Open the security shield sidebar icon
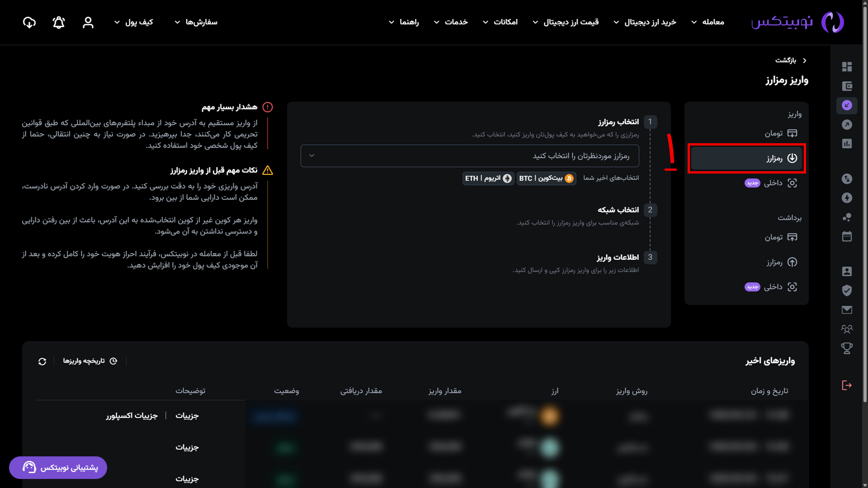 click(x=847, y=291)
